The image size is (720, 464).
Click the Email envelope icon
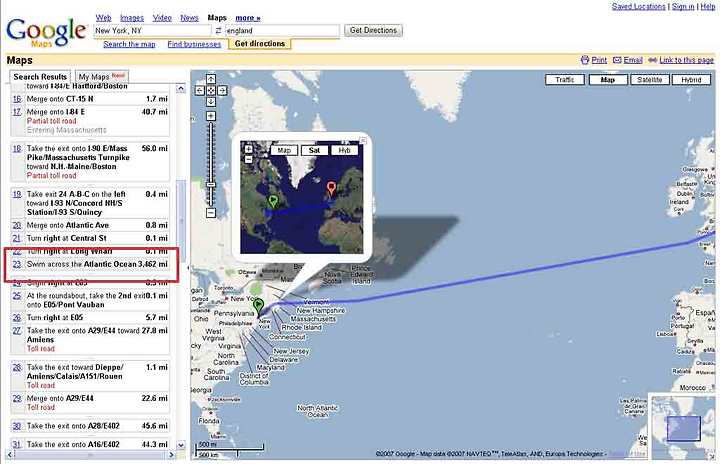coord(617,60)
